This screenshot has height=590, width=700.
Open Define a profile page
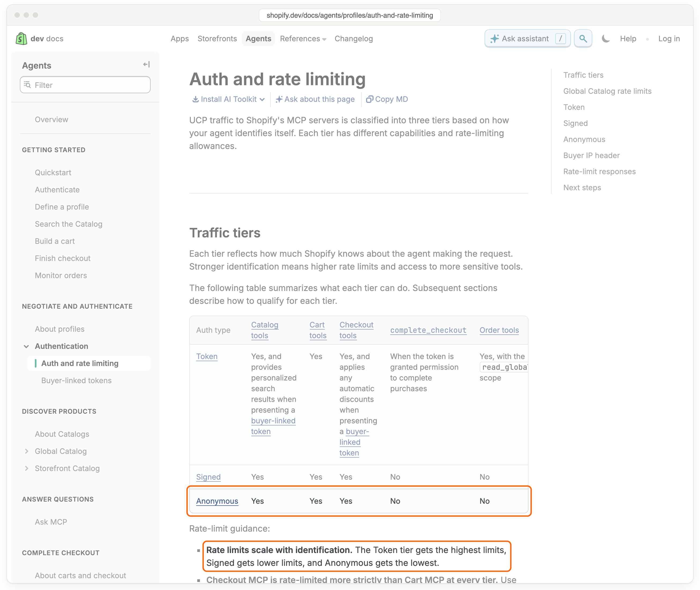[62, 207]
